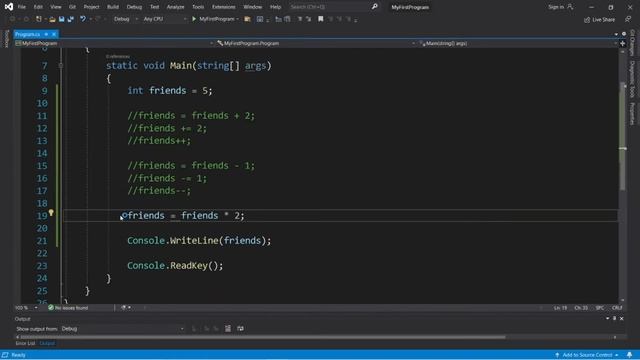The image size is (640, 360).
Task: Click Add to Source Control button
Action: point(587,355)
